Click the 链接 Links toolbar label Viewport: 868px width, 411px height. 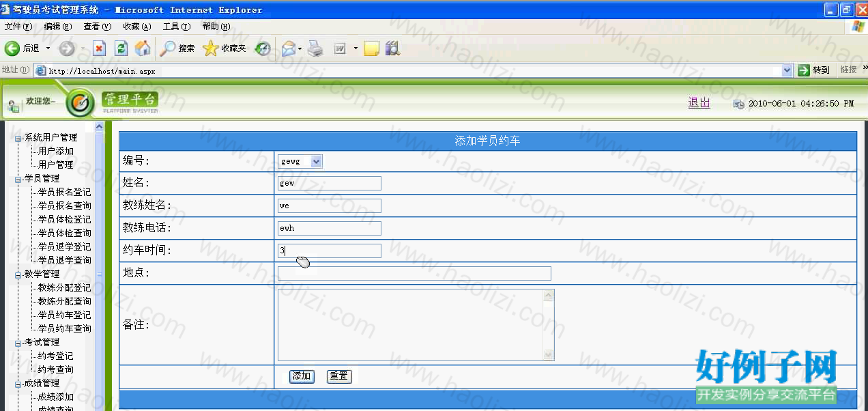pos(848,70)
